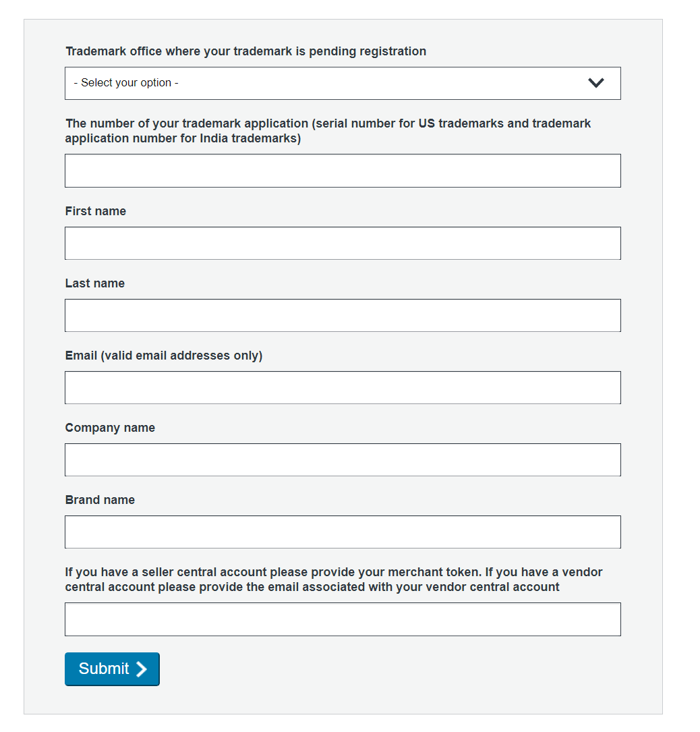Image resolution: width=700 pixels, height=732 pixels.
Task: Click the 'Email (valid email addresses only)' label
Action: pyautogui.click(x=164, y=356)
